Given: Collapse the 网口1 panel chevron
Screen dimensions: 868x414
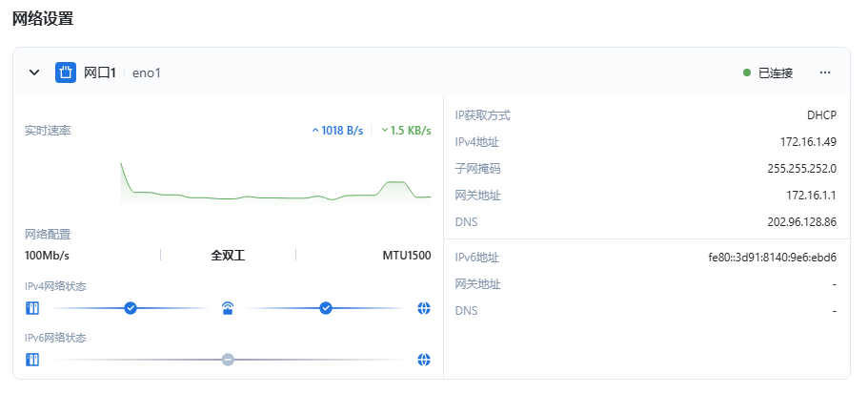Looking at the screenshot, I should 34,72.
